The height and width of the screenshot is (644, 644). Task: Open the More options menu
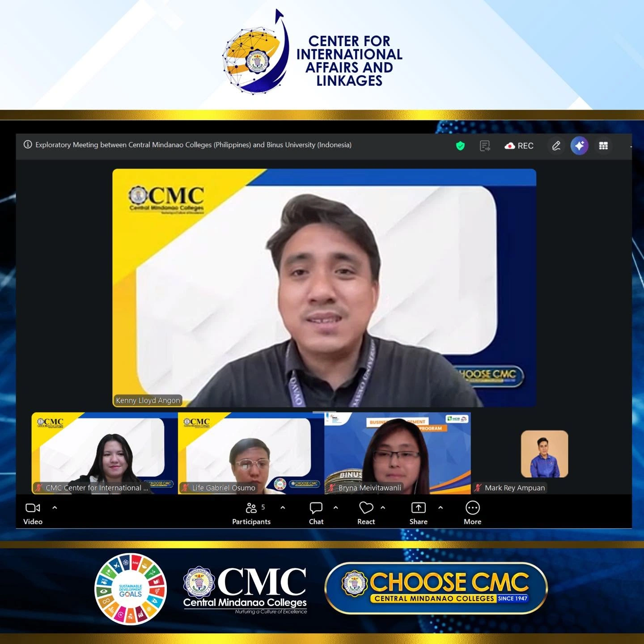pos(473,513)
